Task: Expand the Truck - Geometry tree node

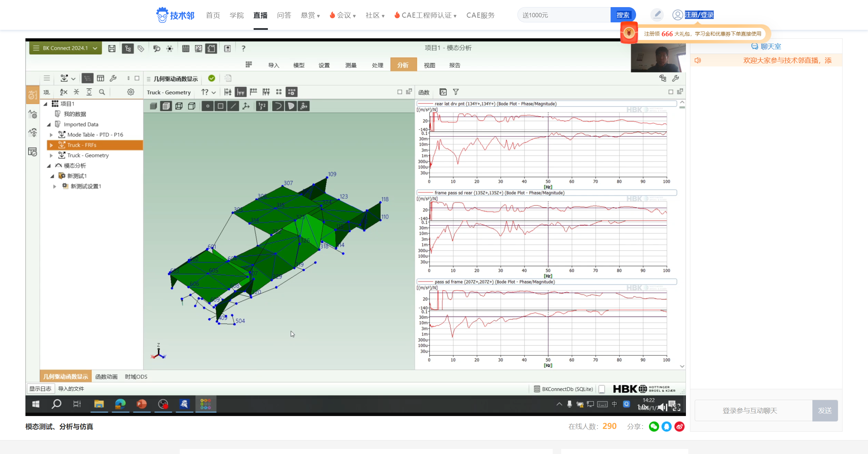Action: (x=51, y=155)
